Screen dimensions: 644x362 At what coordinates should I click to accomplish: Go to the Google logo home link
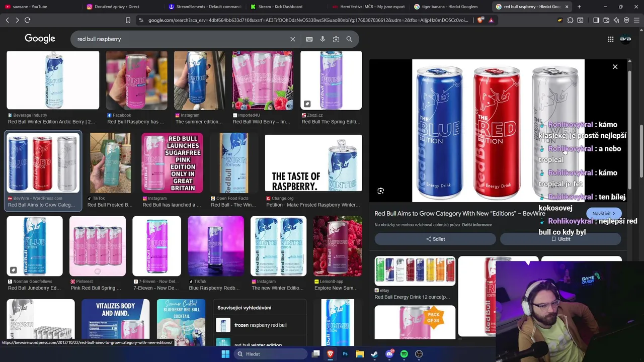(40, 39)
